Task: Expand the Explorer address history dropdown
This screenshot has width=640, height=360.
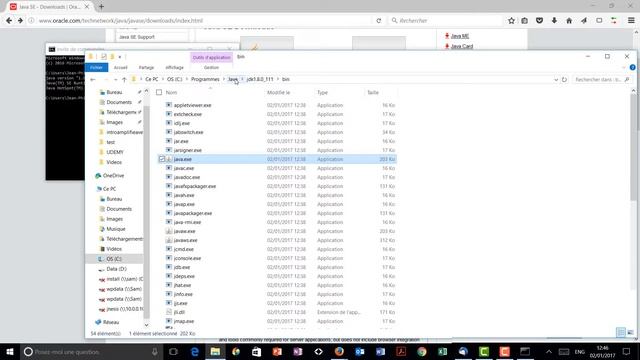Action: pyautogui.click(x=556, y=80)
